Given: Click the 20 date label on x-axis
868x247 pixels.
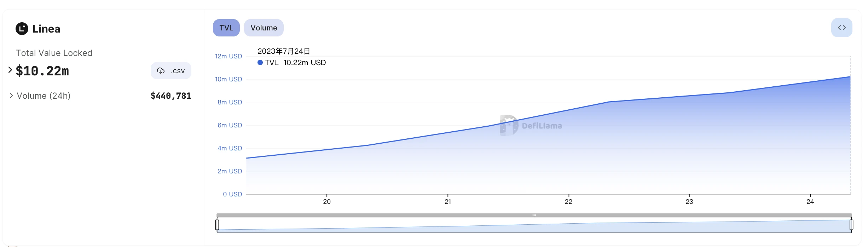Looking at the screenshot, I should pyautogui.click(x=327, y=202).
